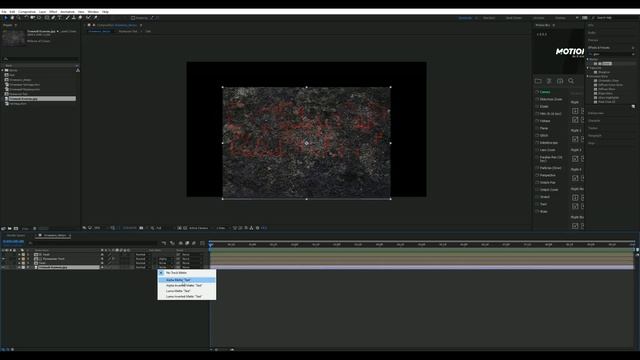Switch to Render Queue tab in timeline
The width and height of the screenshot is (640, 360).
[16, 236]
